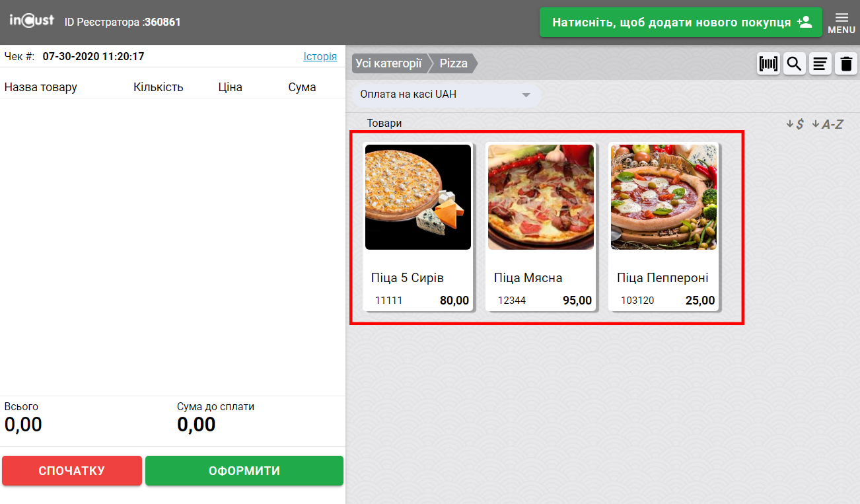Open the hamburger MENU icon
The height and width of the screenshot is (504, 860).
(842, 22)
